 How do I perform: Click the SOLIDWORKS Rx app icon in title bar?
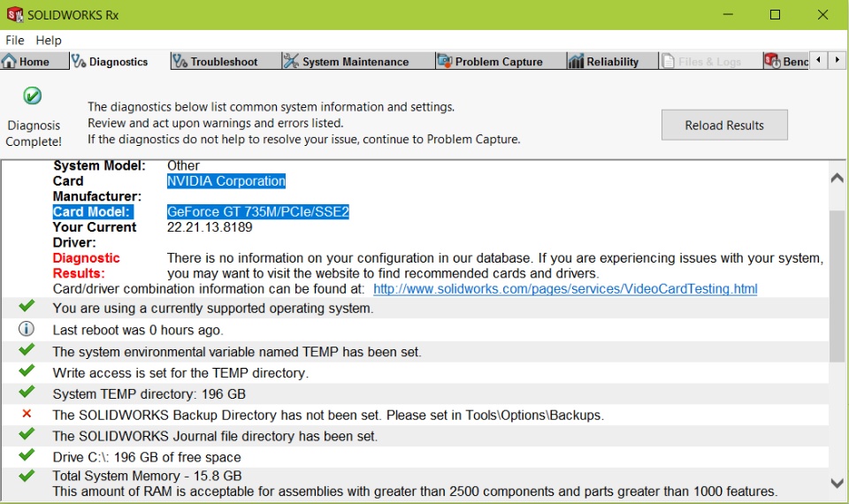click(x=15, y=15)
